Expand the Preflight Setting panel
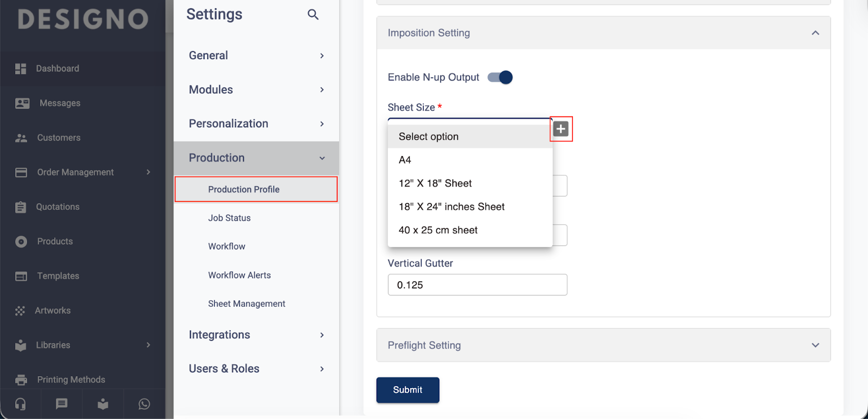Image resolution: width=868 pixels, height=419 pixels. coord(815,345)
